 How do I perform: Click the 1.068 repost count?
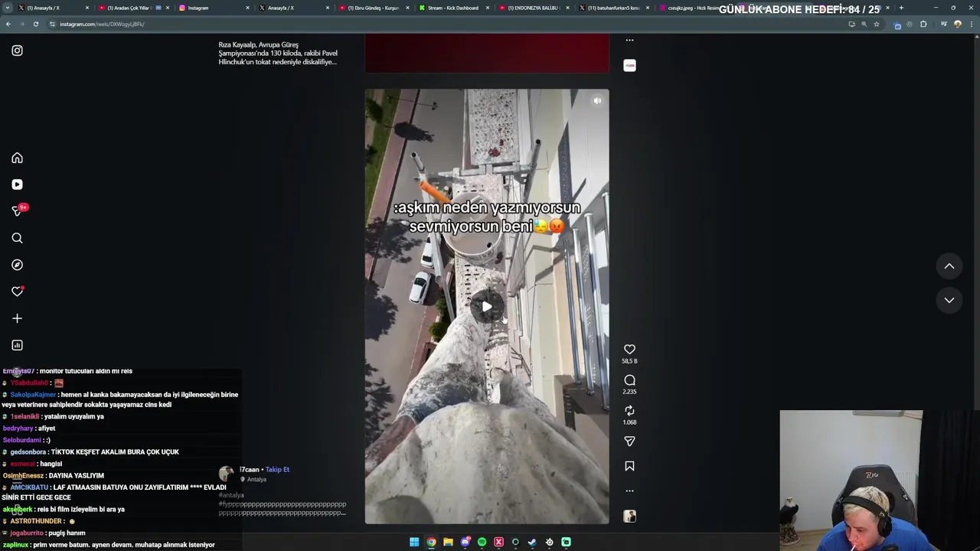[629, 422]
